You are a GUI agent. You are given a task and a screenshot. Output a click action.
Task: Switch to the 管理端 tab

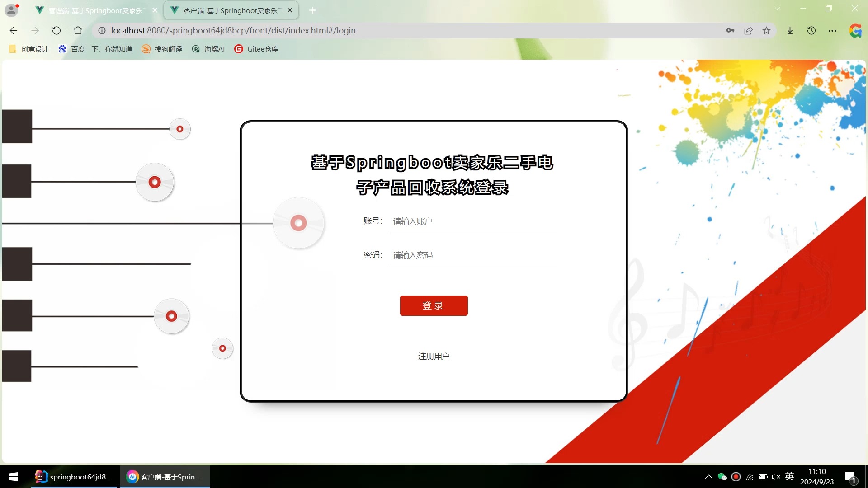[95, 10]
